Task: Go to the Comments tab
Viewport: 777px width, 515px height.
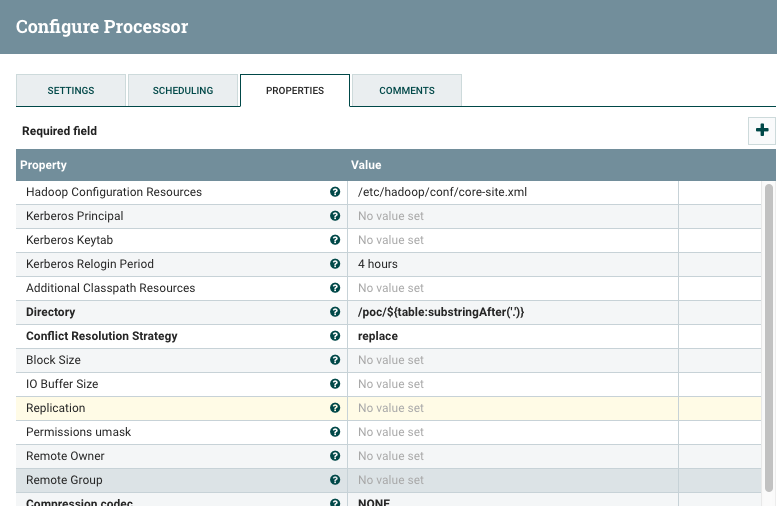Action: (407, 90)
